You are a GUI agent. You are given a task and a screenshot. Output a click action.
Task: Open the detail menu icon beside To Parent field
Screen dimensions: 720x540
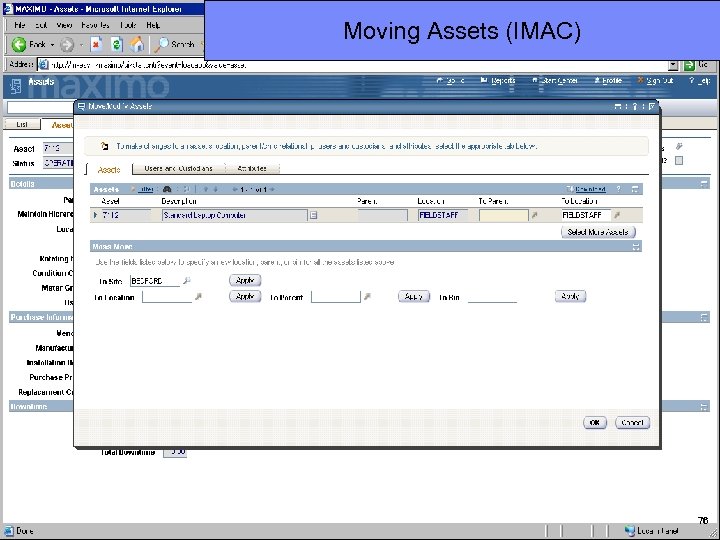point(534,215)
